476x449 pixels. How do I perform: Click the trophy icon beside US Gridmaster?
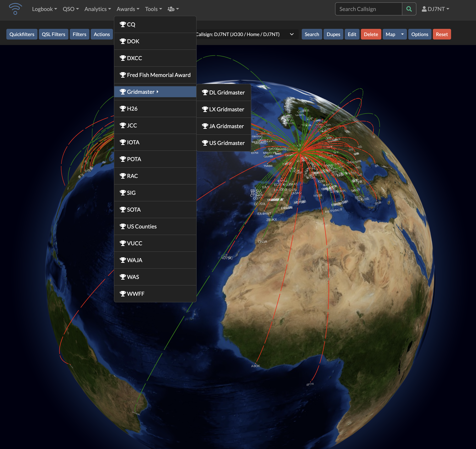click(205, 143)
